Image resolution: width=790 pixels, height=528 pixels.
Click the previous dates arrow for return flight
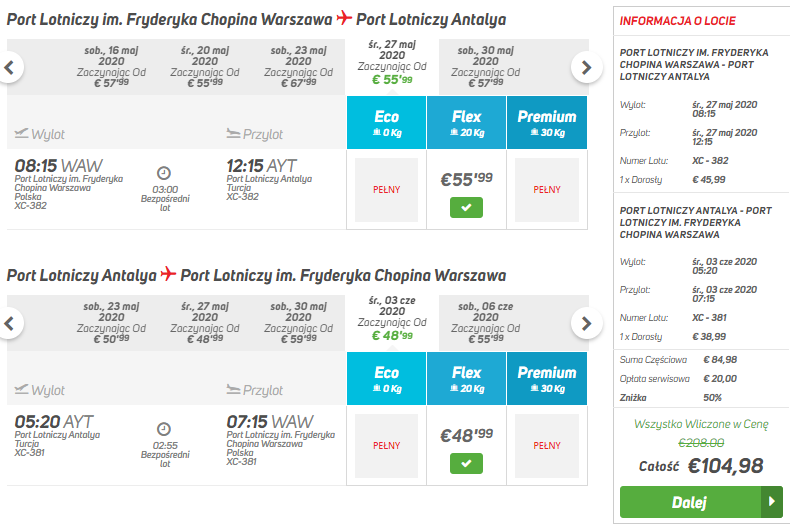[9, 323]
